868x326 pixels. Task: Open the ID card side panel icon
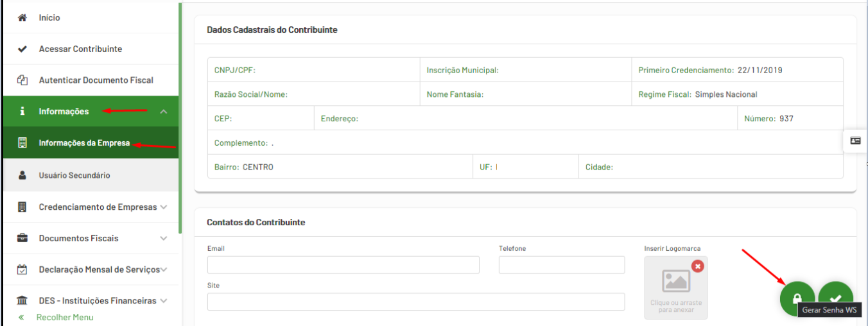pos(855,141)
